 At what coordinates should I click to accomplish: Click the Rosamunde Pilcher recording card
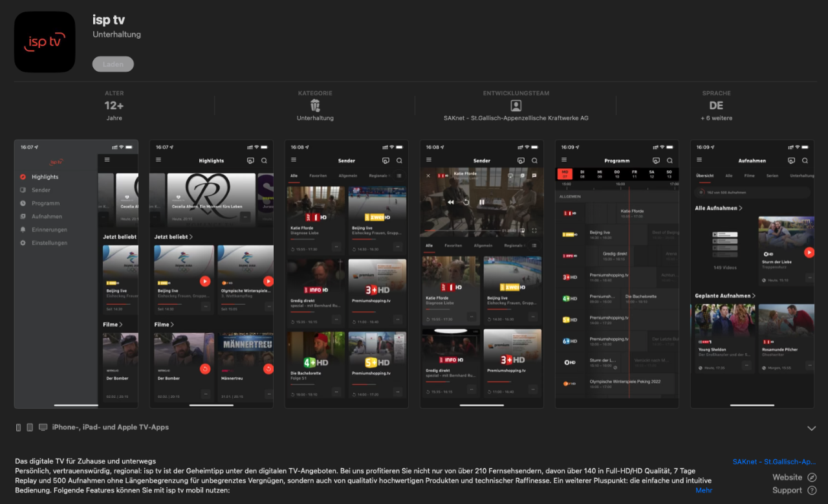[786, 338]
